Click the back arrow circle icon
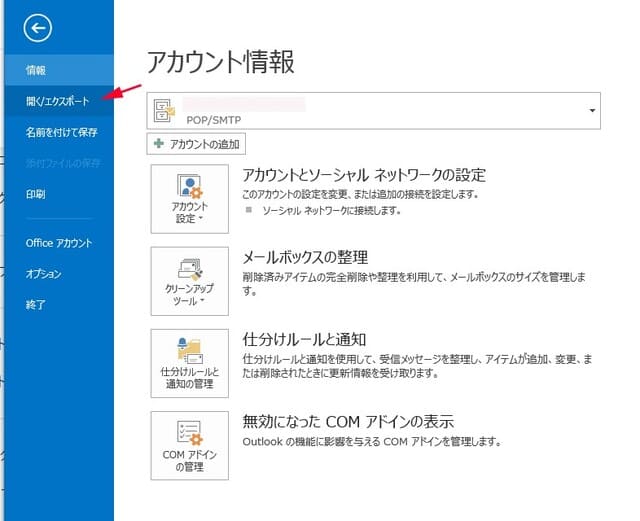 click(x=41, y=29)
